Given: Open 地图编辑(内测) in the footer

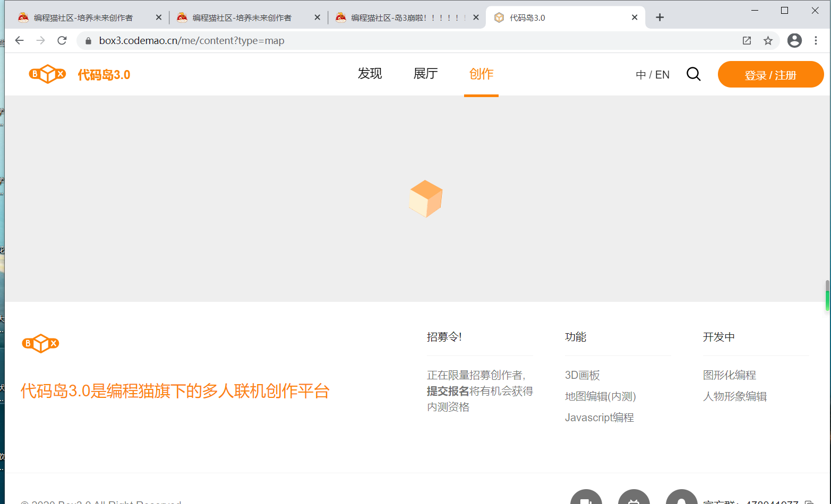Looking at the screenshot, I should click(x=601, y=396).
